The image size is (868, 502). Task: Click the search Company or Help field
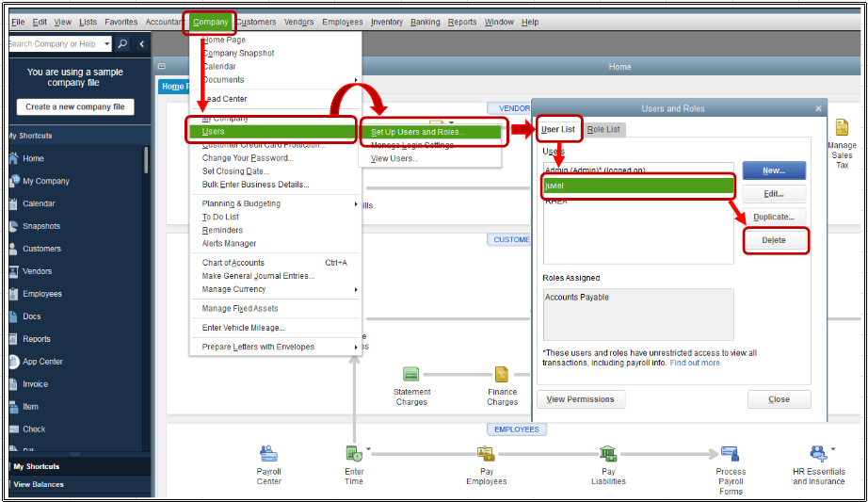pos(56,43)
